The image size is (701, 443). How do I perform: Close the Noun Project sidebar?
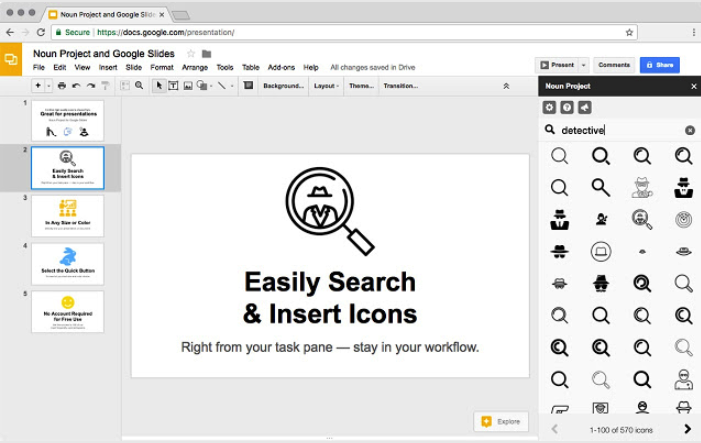[x=693, y=86]
